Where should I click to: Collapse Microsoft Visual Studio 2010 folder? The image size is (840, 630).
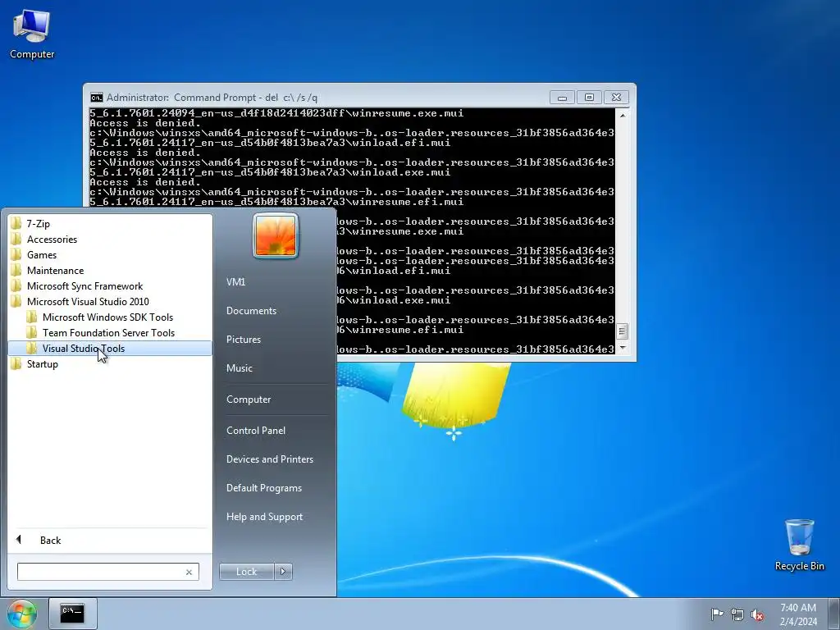(x=110, y=301)
